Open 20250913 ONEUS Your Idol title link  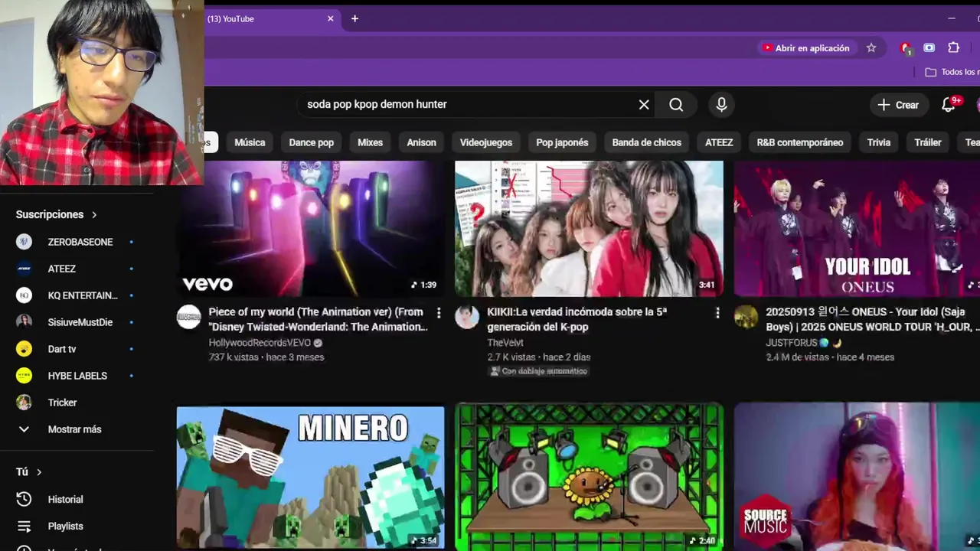click(x=872, y=319)
